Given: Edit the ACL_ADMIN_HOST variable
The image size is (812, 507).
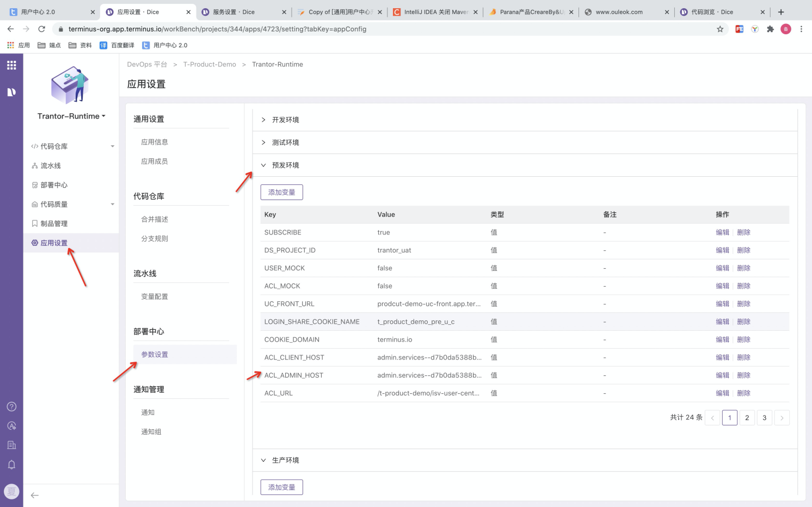Looking at the screenshot, I should coord(722,375).
